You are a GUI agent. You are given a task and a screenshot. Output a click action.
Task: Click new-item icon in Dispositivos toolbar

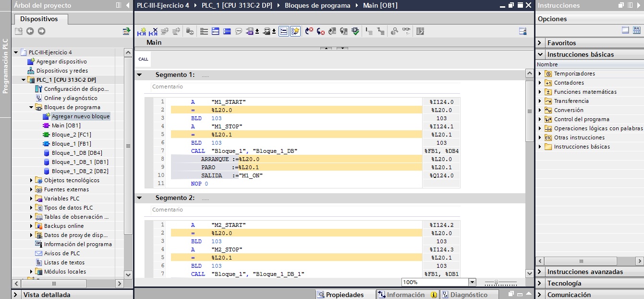point(19,31)
